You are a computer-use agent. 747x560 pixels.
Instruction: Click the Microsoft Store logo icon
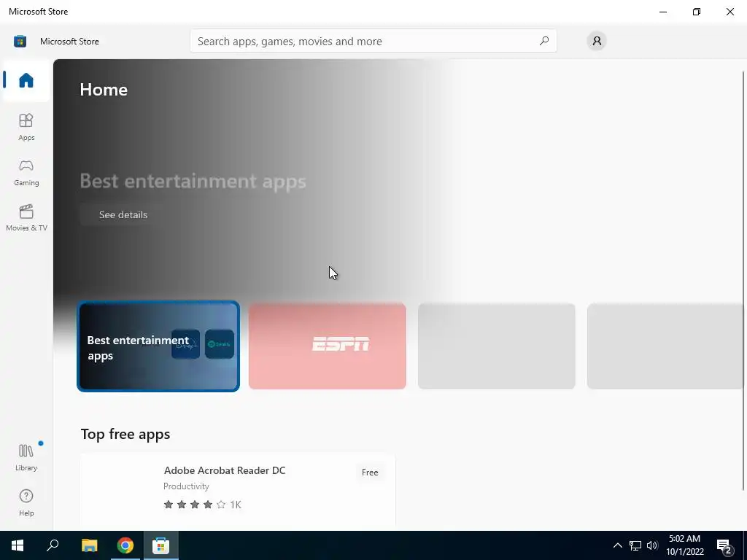[20, 42]
